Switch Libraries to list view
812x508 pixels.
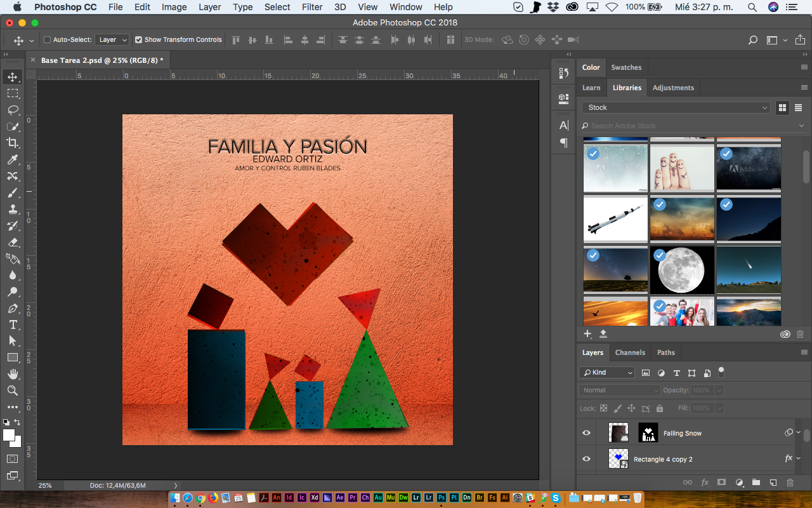tap(798, 107)
